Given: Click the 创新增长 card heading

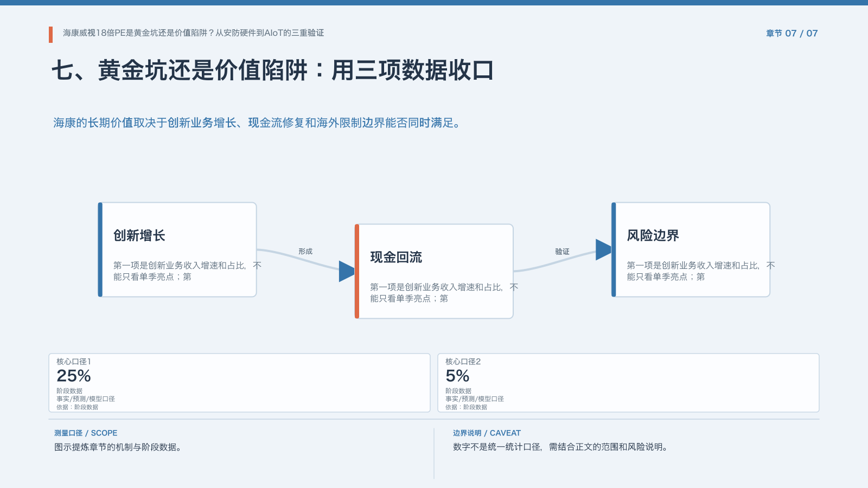Looking at the screenshot, I should 139,235.
